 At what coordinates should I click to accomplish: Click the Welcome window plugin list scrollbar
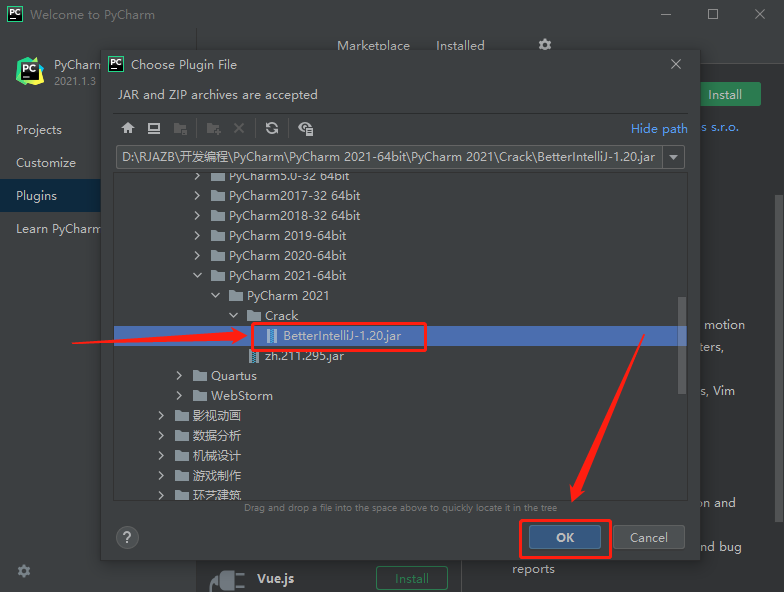[x=778, y=358]
